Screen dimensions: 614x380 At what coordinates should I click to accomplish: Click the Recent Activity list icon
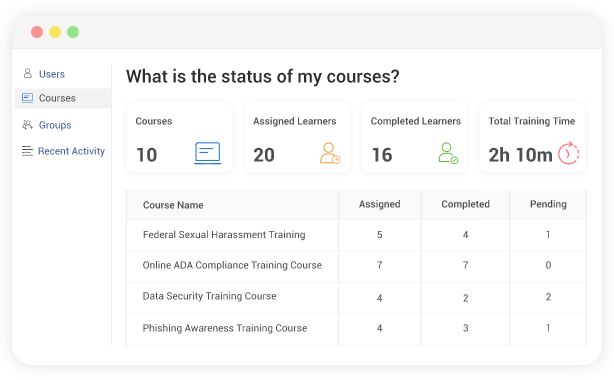(x=27, y=151)
